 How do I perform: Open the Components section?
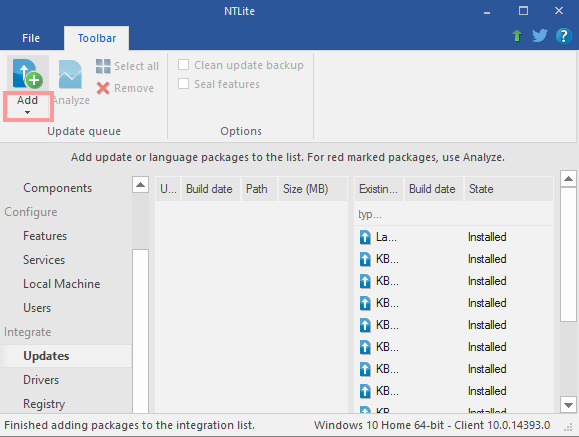(x=58, y=188)
